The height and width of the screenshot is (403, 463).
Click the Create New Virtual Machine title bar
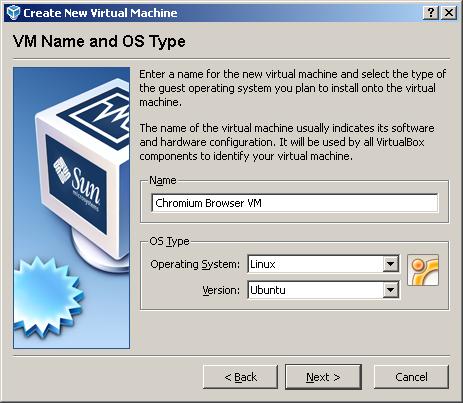click(231, 13)
